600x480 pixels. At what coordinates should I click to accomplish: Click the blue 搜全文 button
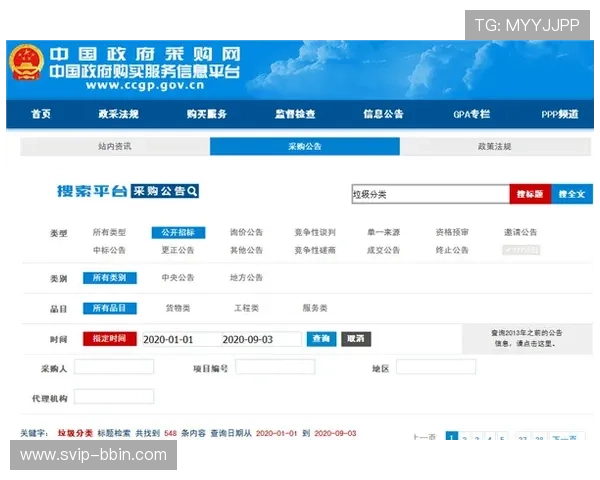coord(572,194)
